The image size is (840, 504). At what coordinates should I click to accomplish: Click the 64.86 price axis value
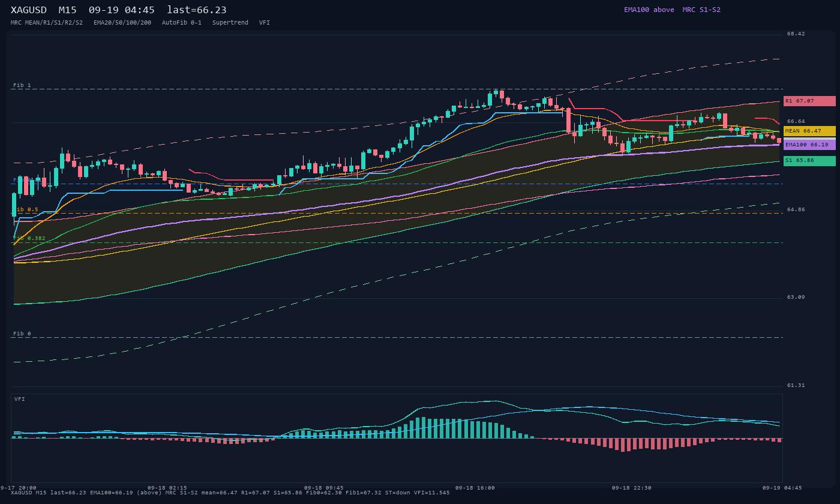click(x=796, y=209)
